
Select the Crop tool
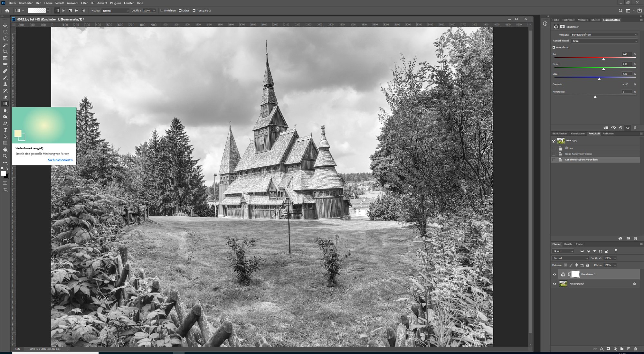click(5, 51)
